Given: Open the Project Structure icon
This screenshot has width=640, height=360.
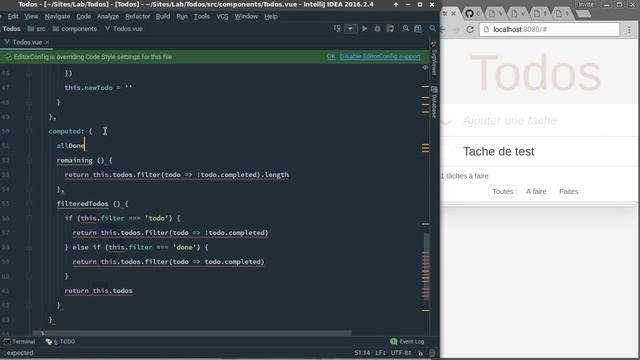Looking at the screenshot, I should pyautogui.click(x=418, y=29).
